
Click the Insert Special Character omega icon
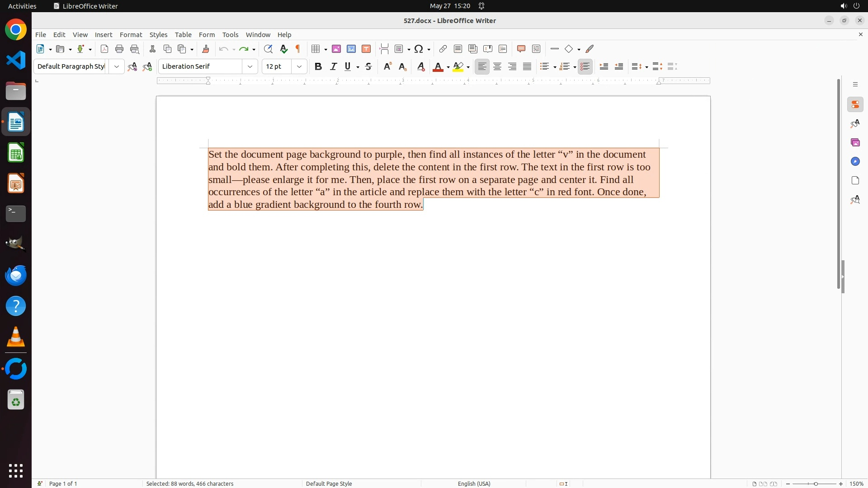click(419, 49)
